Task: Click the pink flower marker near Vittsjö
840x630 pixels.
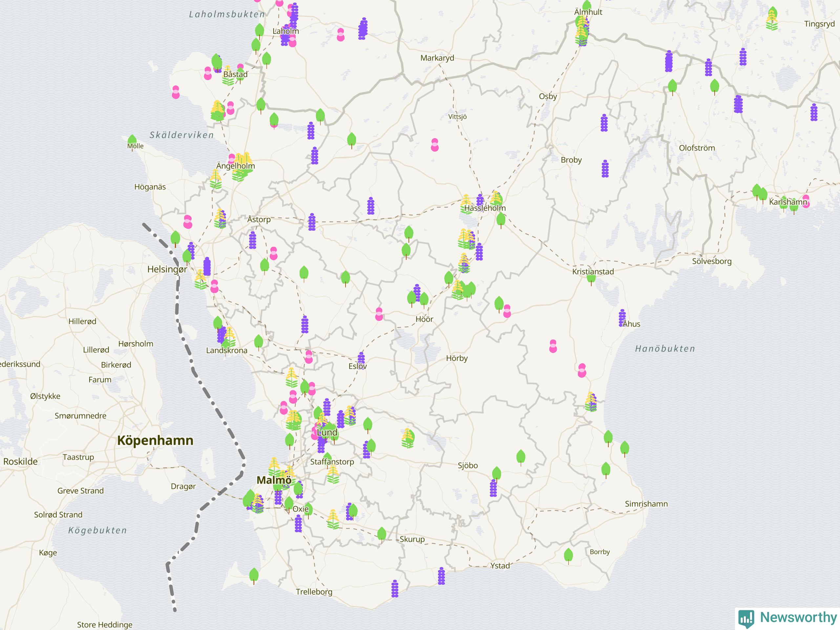Action: pyautogui.click(x=435, y=145)
